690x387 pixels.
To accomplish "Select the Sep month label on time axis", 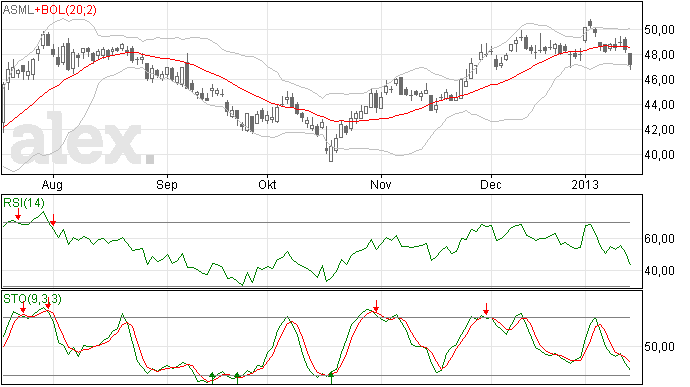I will (x=167, y=184).
